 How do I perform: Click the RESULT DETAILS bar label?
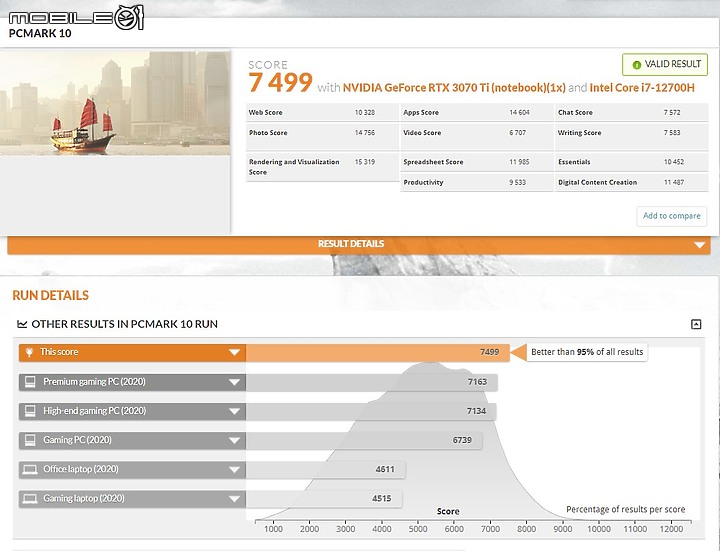pyautogui.click(x=351, y=244)
